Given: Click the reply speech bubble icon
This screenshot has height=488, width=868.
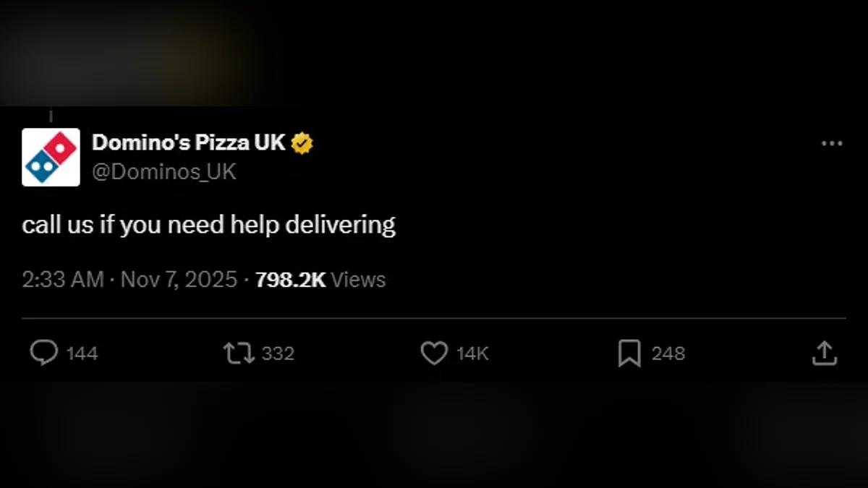Looking at the screenshot, I should coord(44,353).
